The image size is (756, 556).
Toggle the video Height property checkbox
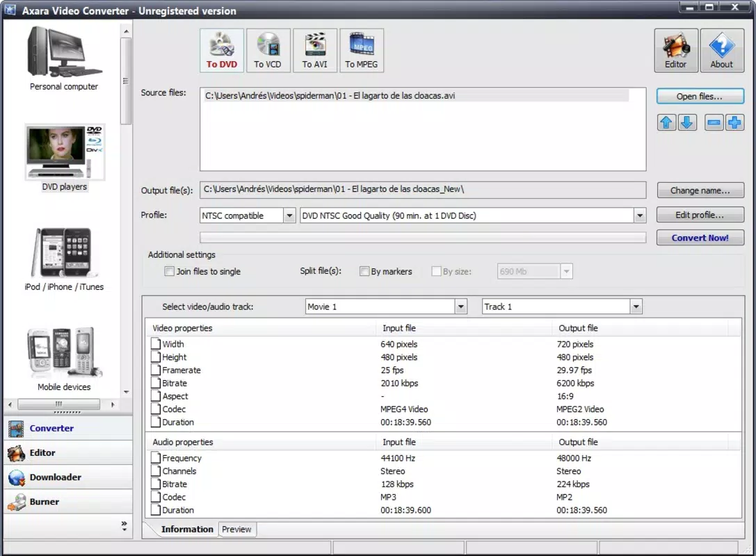coord(156,357)
